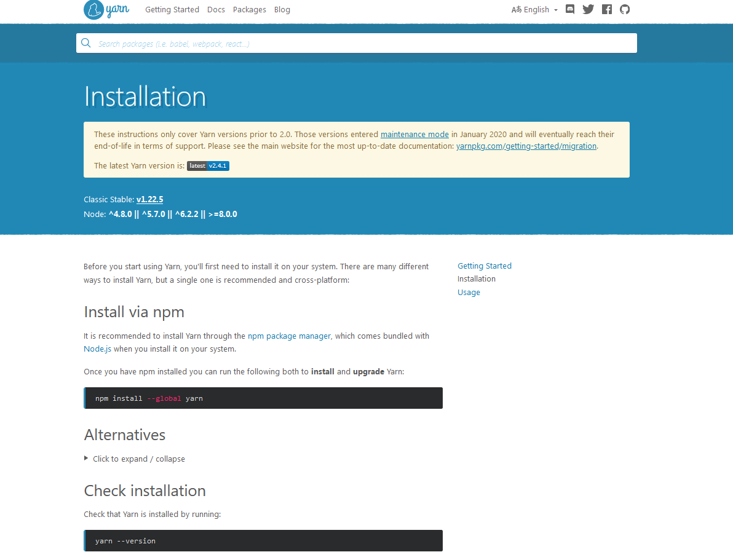
Task: Click the language globe icon next to English
Action: [x=515, y=9]
